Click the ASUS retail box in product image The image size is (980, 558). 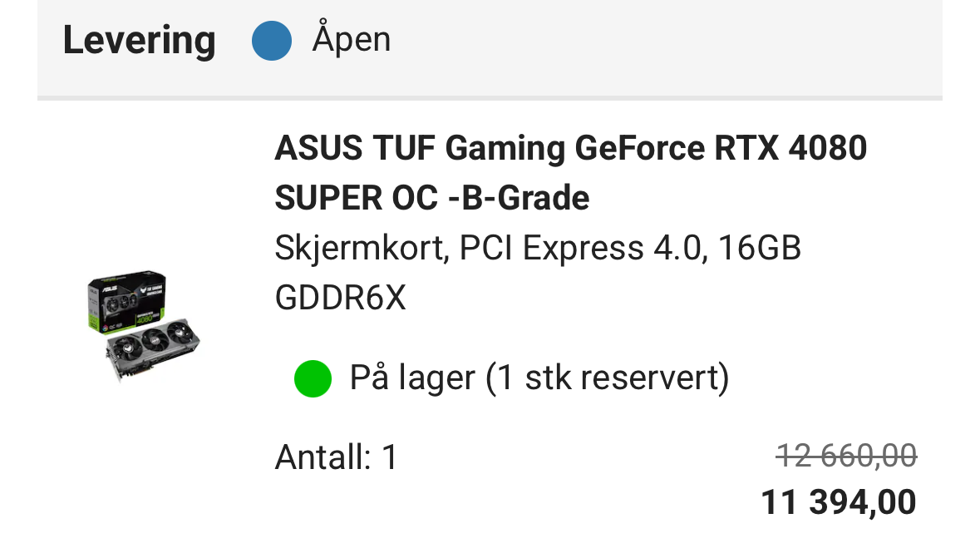(x=127, y=302)
